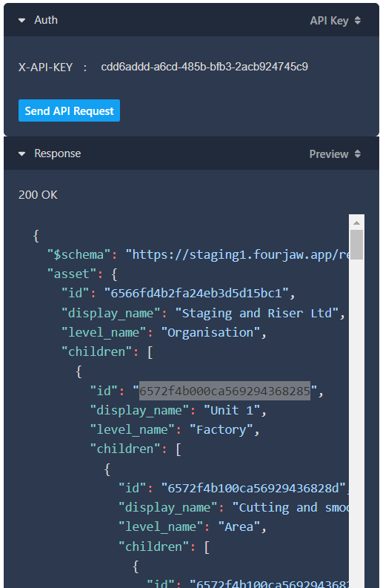The width and height of the screenshot is (380, 588).
Task: Click the "Factory" level name value
Action: [x=221, y=430]
